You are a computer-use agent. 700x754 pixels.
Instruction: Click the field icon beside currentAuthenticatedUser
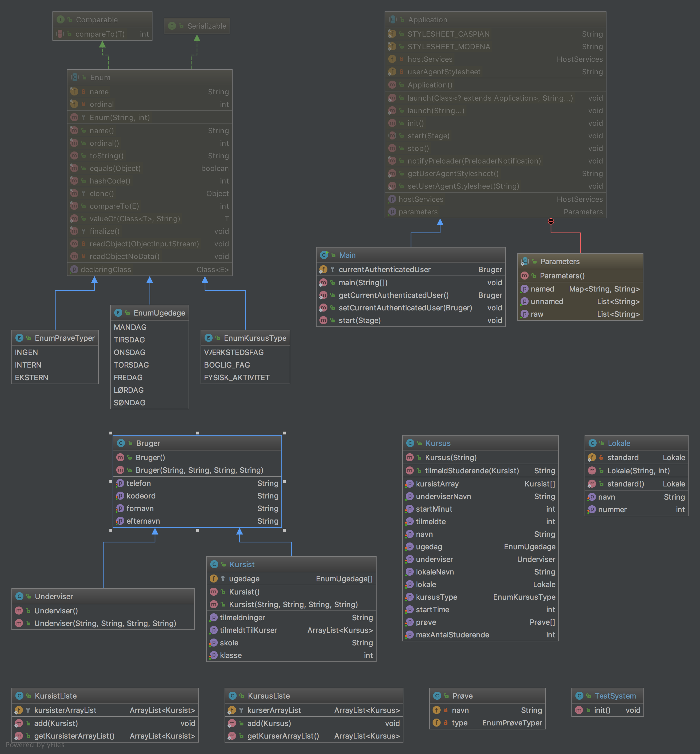pos(323,270)
